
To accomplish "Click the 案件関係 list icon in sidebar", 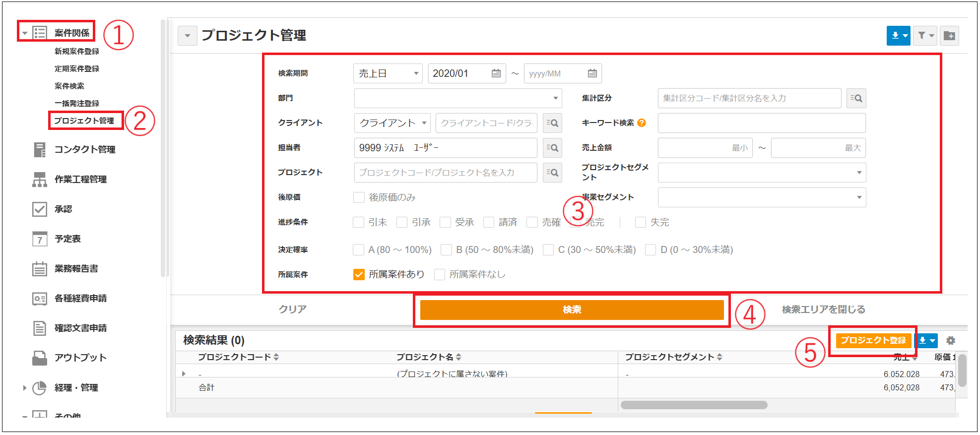I will coord(40,33).
